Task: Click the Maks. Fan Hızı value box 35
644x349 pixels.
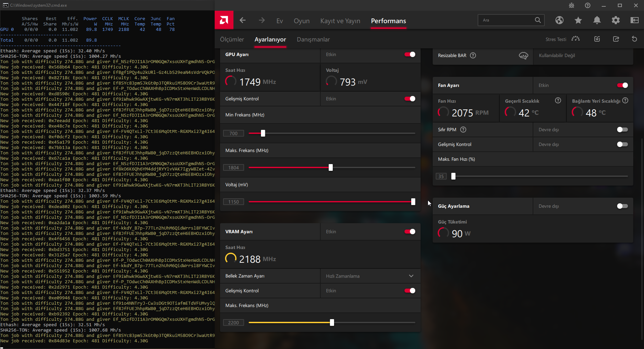Action: point(441,176)
